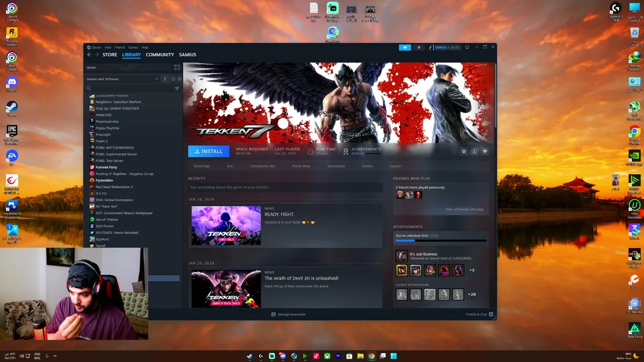
Task: Open the Steam announcements megaphone button
Action: click(405, 47)
